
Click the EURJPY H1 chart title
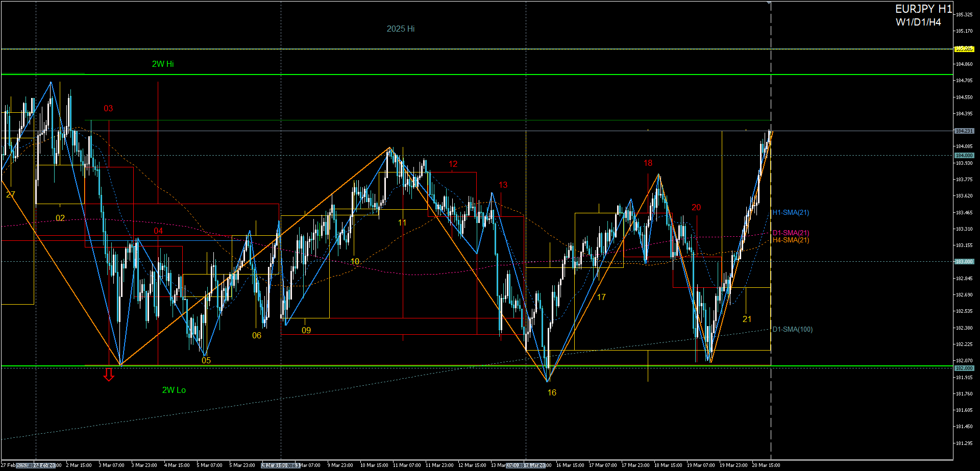coord(923,9)
